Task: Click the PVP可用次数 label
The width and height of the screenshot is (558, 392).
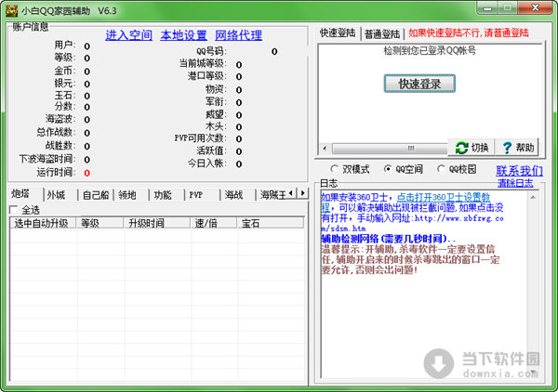Action: 200,138
